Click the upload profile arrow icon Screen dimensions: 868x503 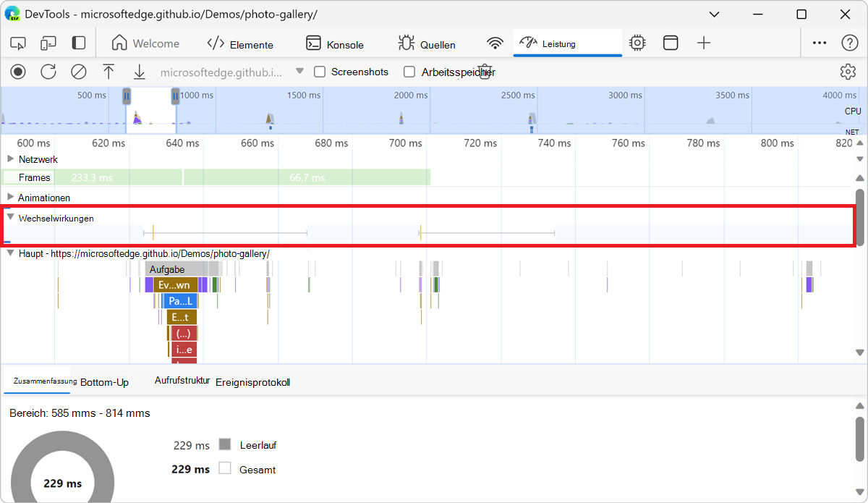[109, 72]
